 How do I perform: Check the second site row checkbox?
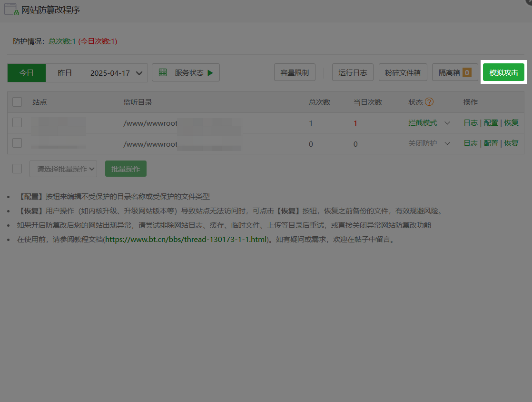click(x=17, y=143)
